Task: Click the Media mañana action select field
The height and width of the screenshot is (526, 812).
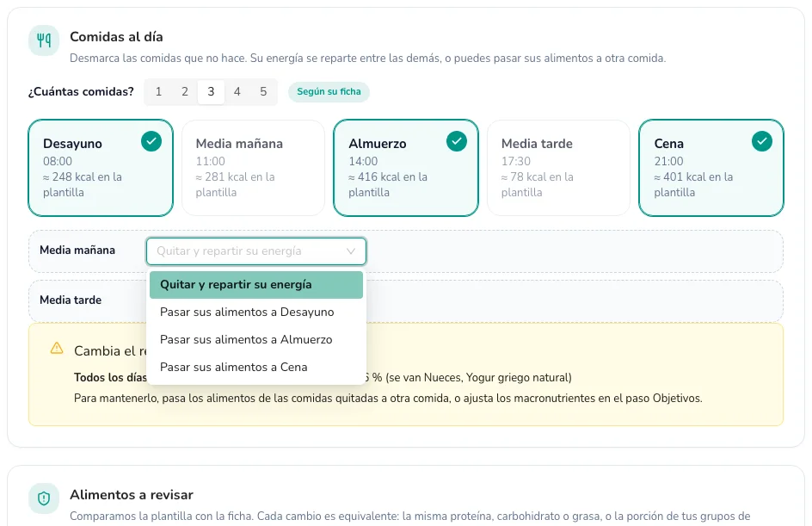Action: pyautogui.click(x=256, y=251)
